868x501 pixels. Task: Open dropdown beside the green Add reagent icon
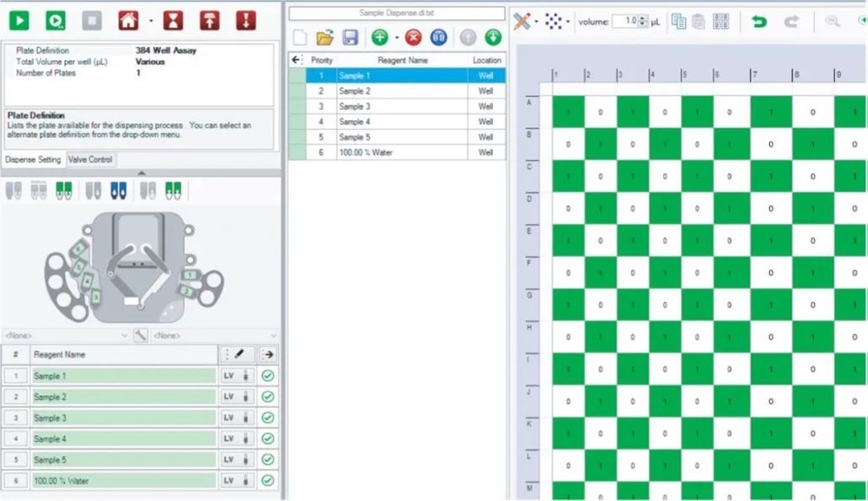pos(397,37)
